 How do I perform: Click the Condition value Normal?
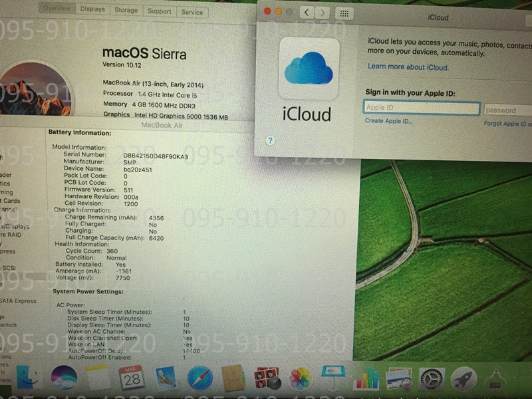tap(116, 258)
